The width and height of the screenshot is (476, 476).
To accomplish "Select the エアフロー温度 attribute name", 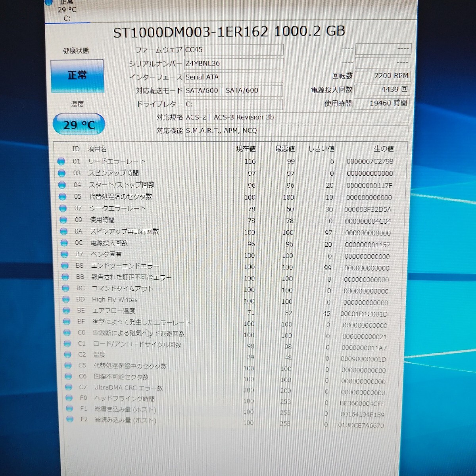I will coord(114,311).
